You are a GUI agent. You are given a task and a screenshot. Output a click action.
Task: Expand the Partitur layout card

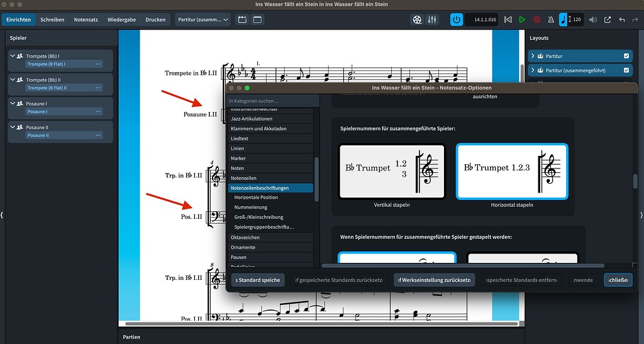(533, 56)
